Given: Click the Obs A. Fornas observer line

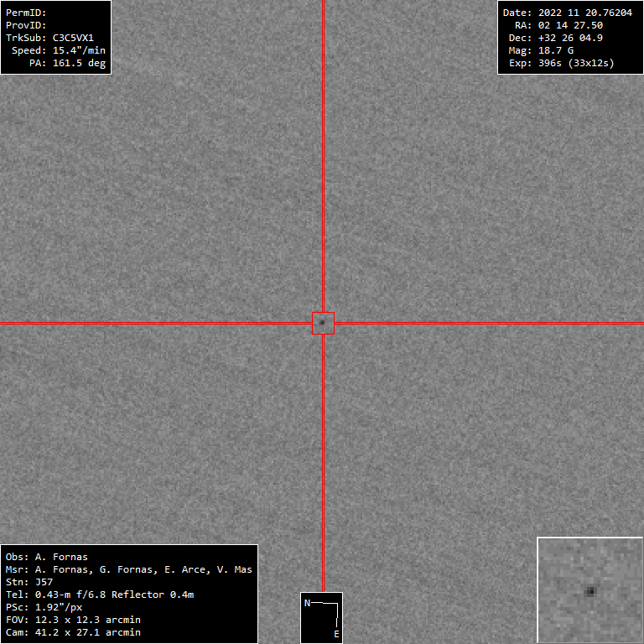Looking at the screenshot, I should coord(46,557).
